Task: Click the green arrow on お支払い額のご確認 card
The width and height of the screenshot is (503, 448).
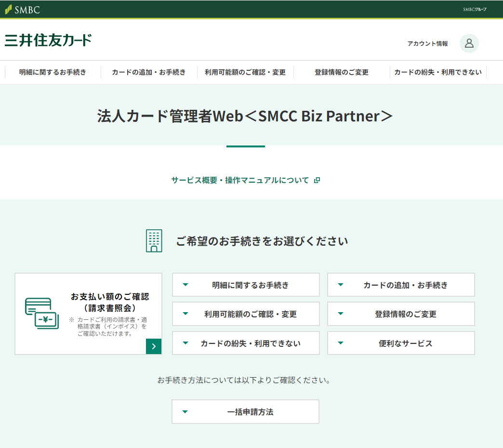Action: (x=154, y=346)
